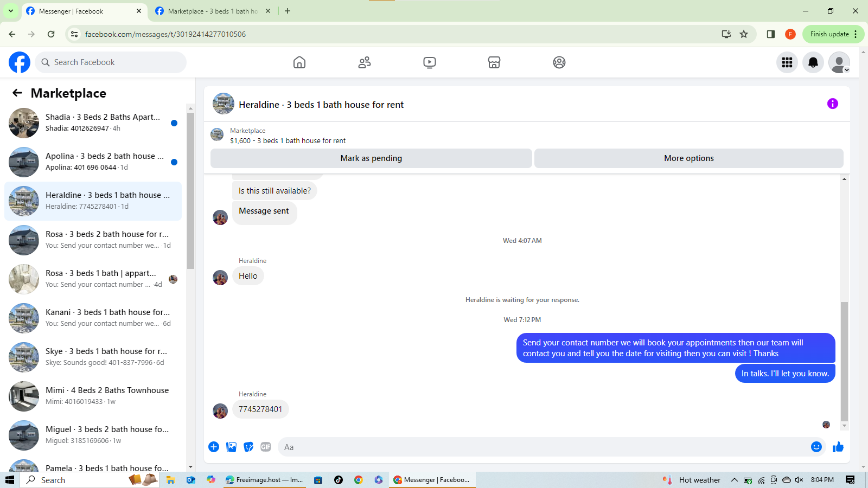The image size is (868, 488).
Task: Open Apolina 3 beds 2 bath conversation
Action: point(93,162)
